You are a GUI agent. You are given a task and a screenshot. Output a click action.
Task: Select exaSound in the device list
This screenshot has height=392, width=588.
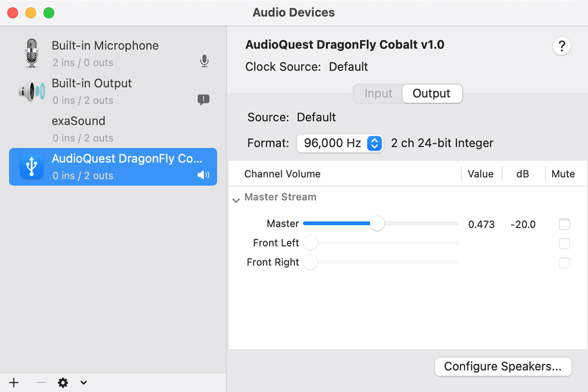113,129
